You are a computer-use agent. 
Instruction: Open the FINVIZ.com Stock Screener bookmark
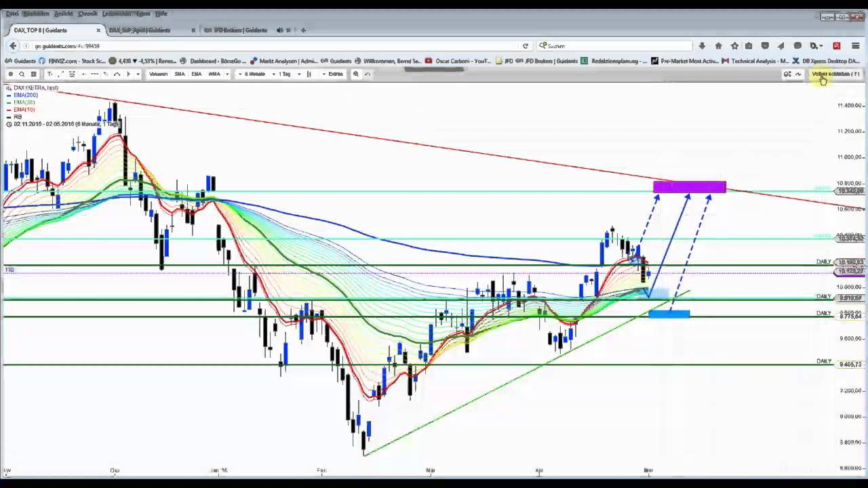[71, 61]
